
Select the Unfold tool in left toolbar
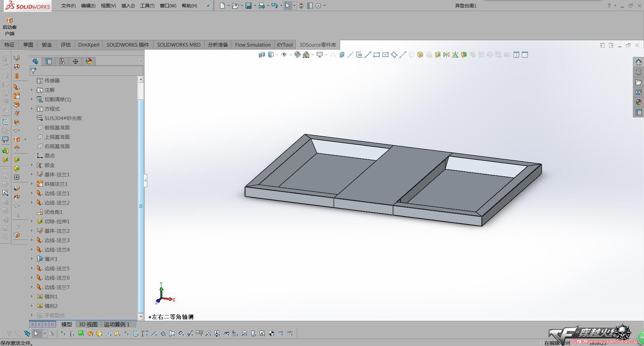tap(17, 188)
